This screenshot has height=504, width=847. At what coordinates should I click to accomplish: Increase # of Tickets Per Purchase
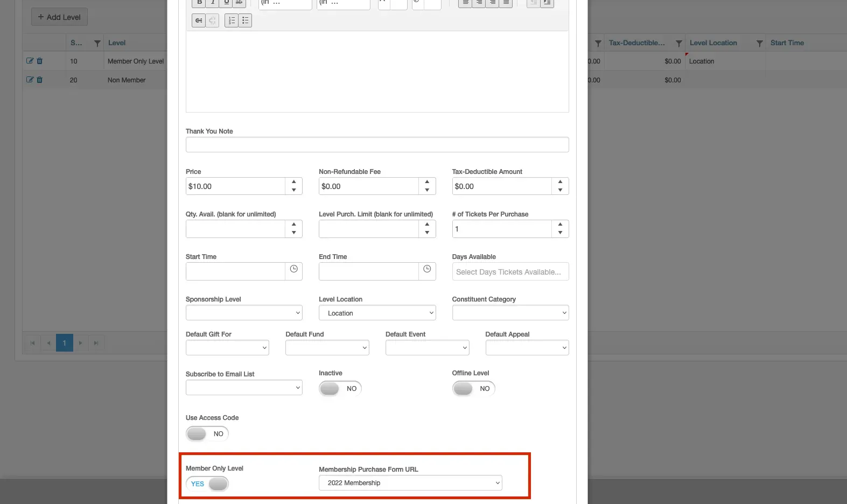561,225
